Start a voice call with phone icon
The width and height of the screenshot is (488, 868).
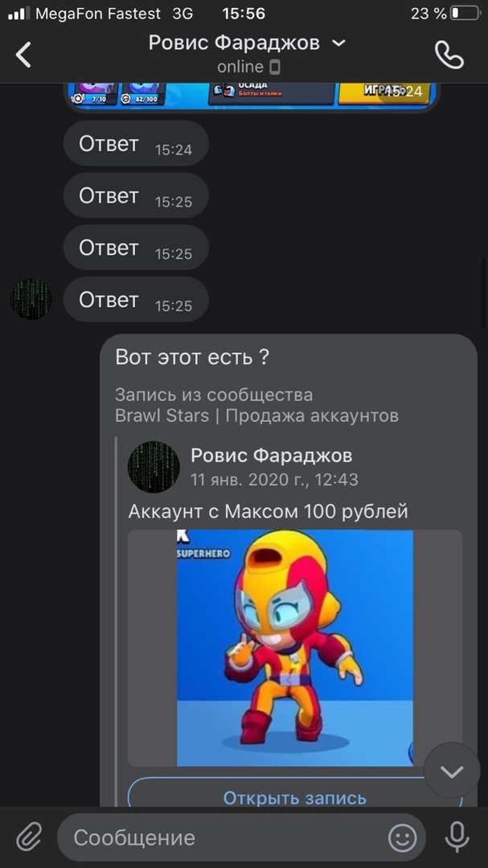click(x=449, y=55)
